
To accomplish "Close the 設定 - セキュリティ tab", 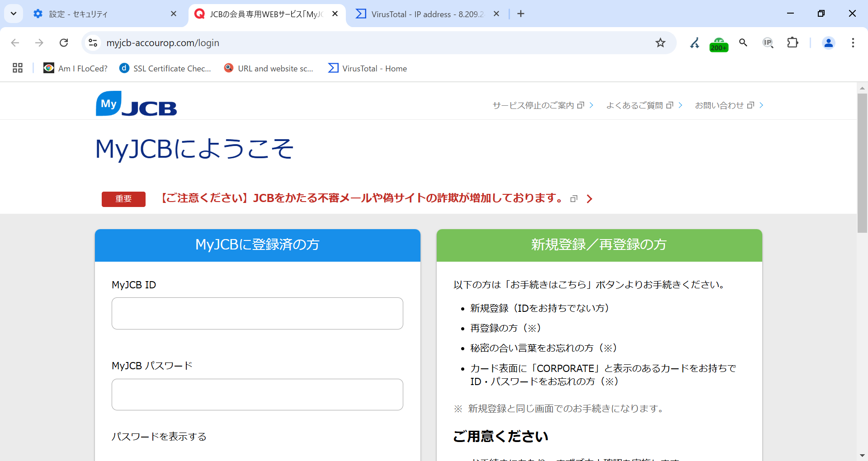I will click(174, 14).
